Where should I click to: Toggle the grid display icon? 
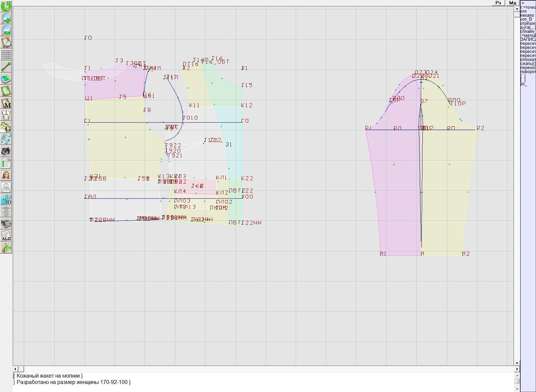[x=6, y=54]
